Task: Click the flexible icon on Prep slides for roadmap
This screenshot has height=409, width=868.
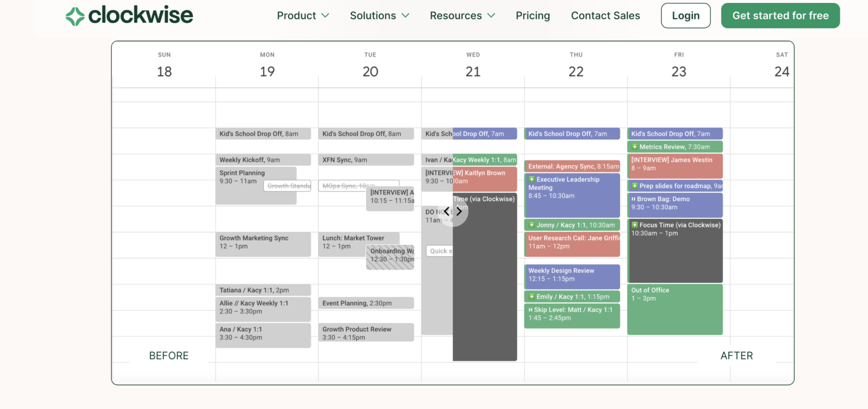Action: (635, 186)
